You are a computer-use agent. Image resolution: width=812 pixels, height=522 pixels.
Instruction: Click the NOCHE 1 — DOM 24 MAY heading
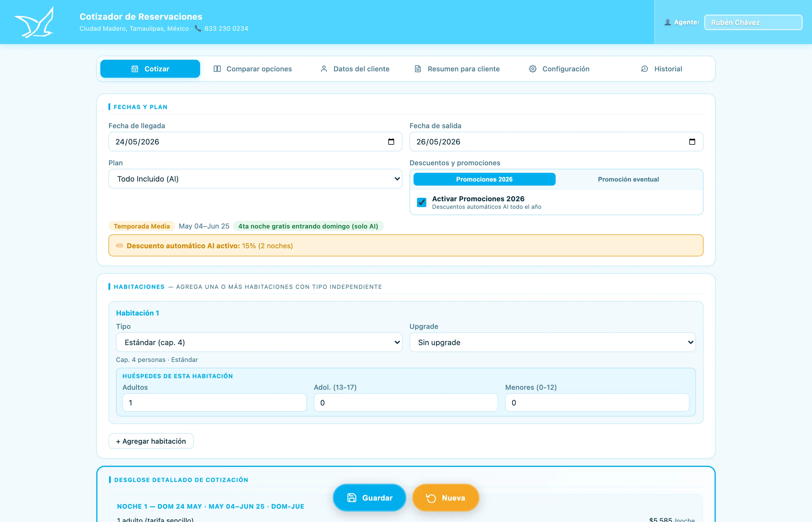click(211, 506)
